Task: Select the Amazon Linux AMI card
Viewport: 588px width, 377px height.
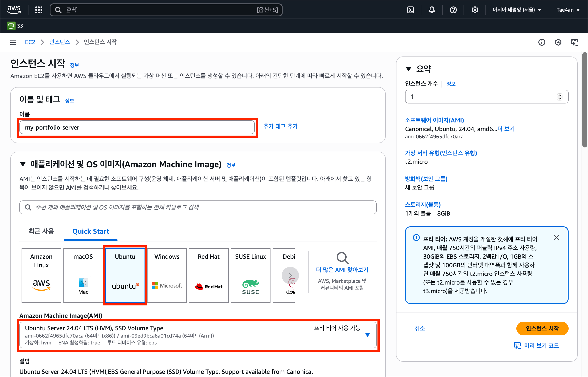Action: 41,275
